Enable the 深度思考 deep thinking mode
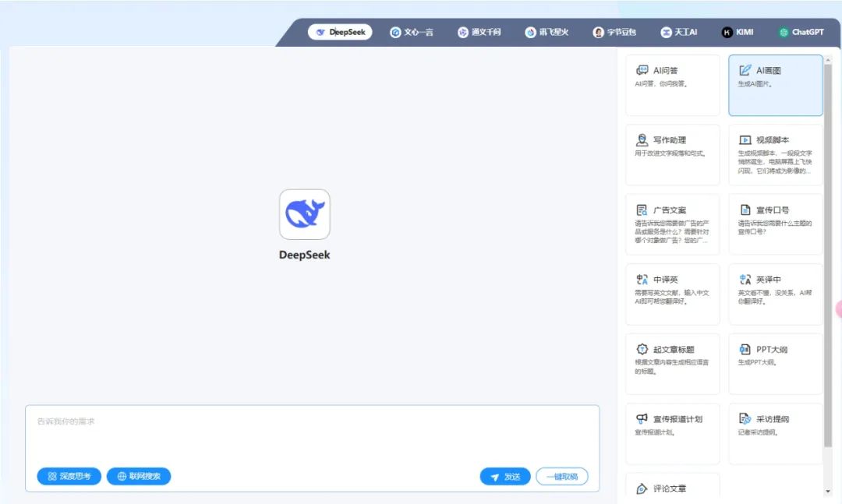This screenshot has height=504, width=842. click(x=69, y=476)
